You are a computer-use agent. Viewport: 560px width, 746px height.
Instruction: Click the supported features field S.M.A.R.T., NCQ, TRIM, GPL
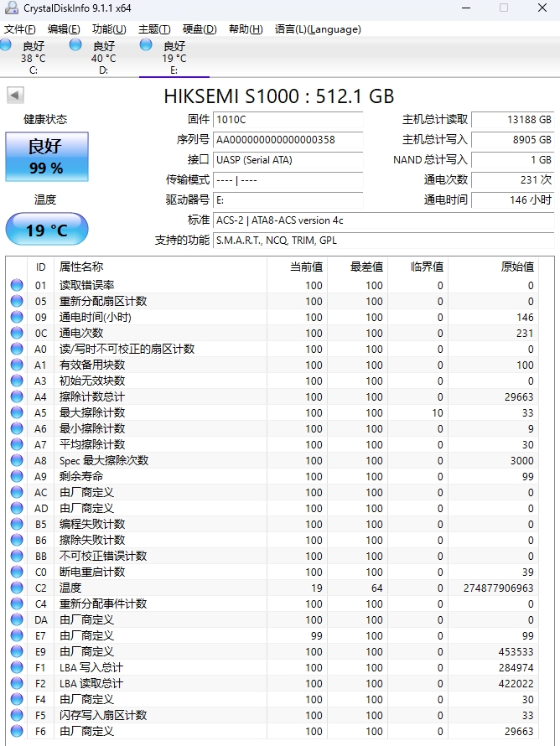(383, 241)
